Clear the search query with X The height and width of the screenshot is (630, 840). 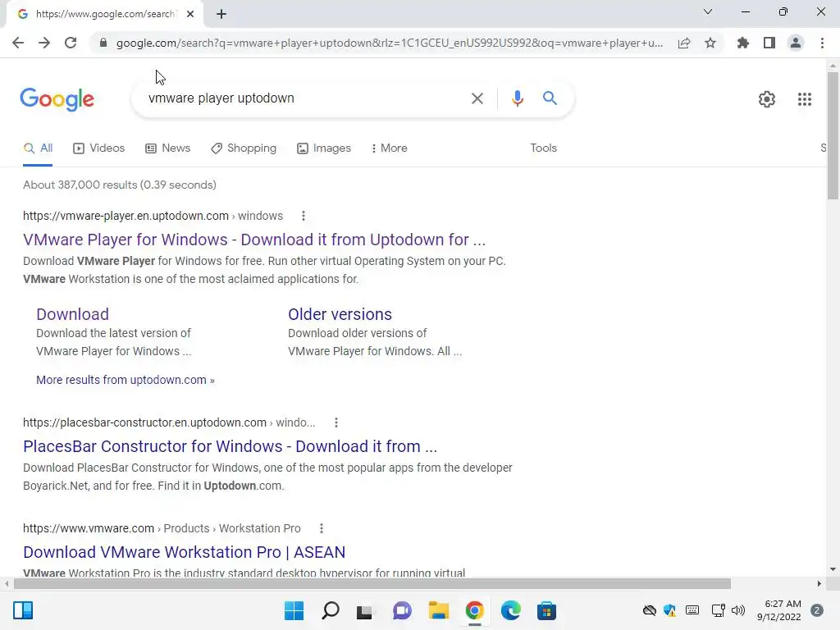tap(477, 98)
